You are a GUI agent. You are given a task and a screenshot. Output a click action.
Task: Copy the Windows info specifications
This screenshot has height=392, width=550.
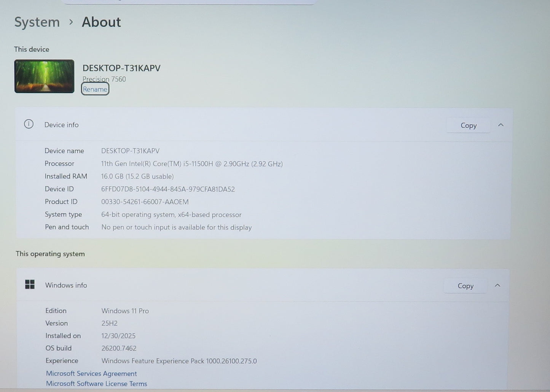point(465,286)
